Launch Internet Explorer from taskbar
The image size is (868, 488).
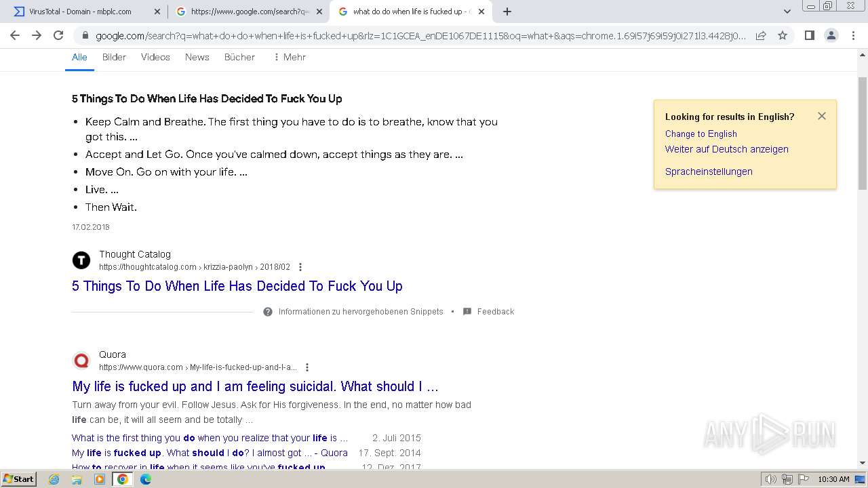[54, 479]
